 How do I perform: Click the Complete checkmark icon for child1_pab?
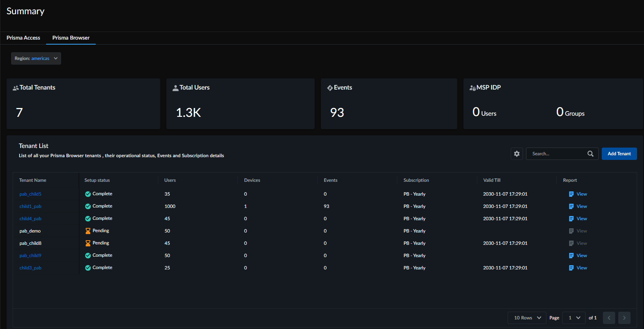coord(88,206)
